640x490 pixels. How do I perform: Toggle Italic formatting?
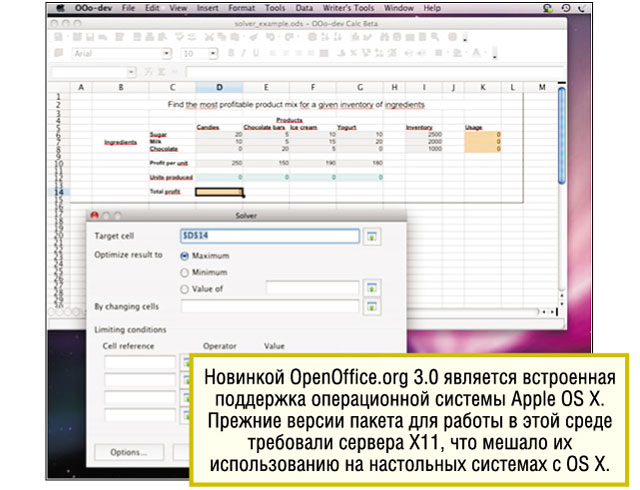pyautogui.click(x=243, y=53)
